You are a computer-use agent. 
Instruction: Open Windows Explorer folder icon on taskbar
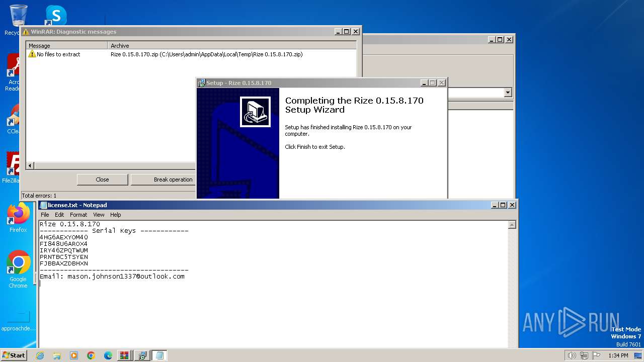point(57,355)
